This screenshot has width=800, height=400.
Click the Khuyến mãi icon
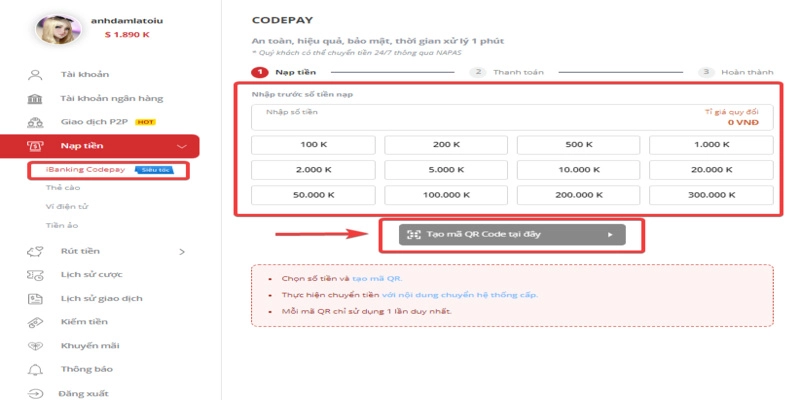(35, 346)
